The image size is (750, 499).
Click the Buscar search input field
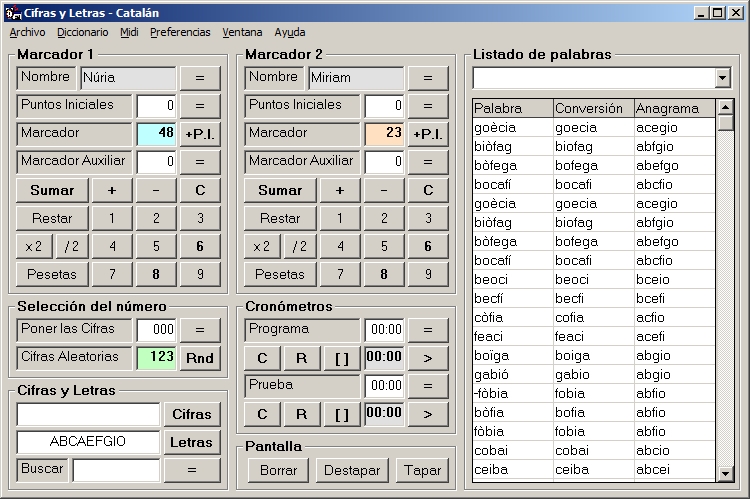click(116, 469)
